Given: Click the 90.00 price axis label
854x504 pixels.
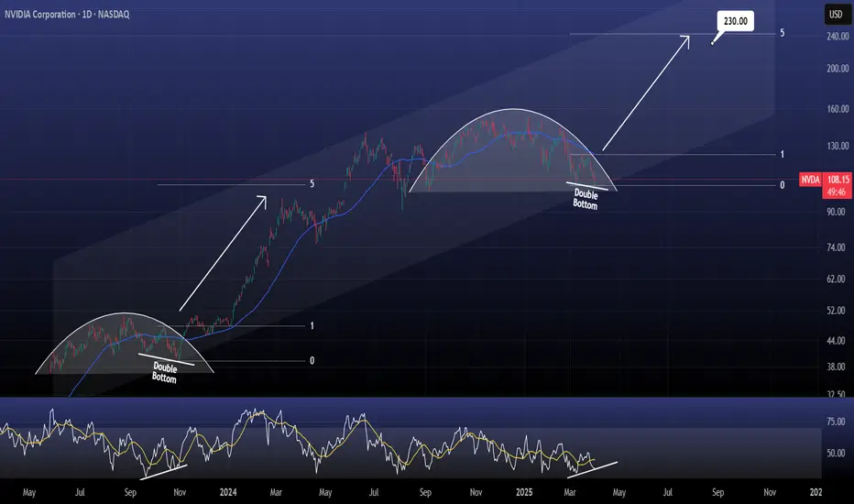Looking at the screenshot, I should [x=836, y=212].
